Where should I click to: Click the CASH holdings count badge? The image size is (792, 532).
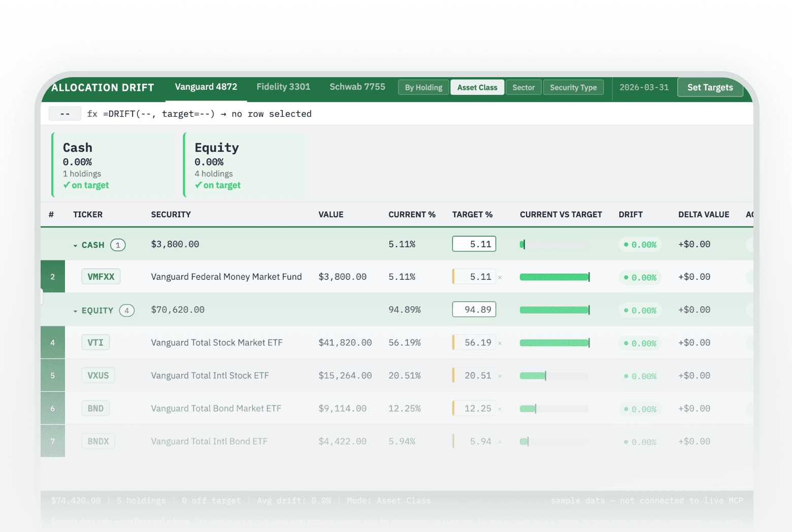click(118, 245)
